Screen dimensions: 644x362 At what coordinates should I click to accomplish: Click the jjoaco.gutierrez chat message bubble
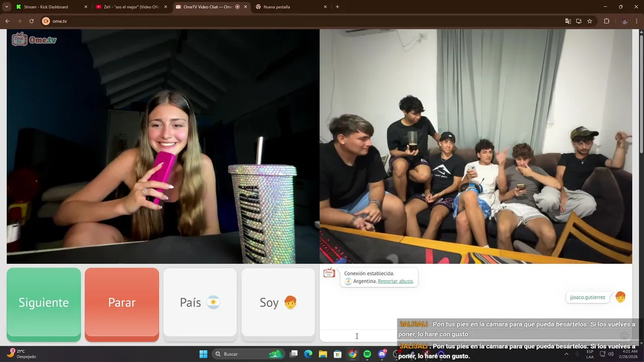pos(588,297)
